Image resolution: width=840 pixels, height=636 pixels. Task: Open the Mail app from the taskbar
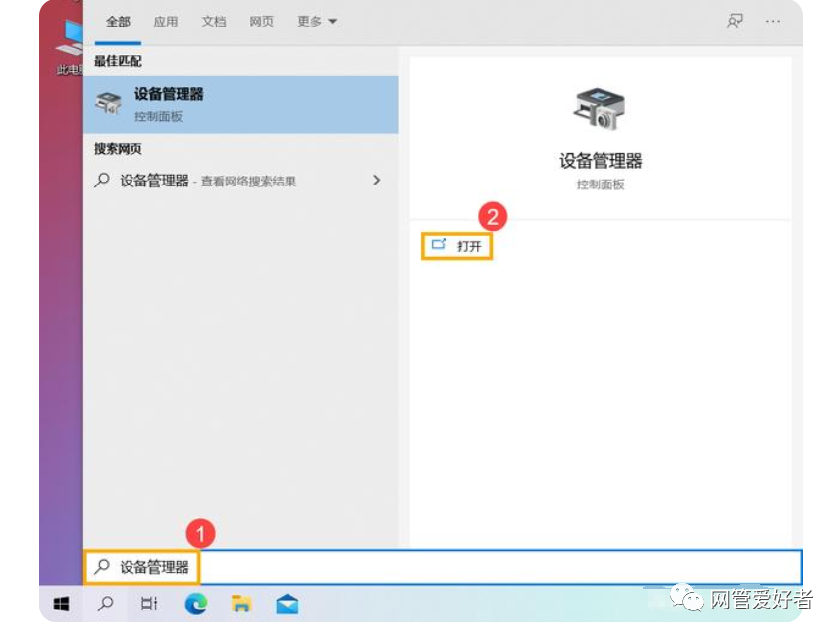[x=287, y=605]
